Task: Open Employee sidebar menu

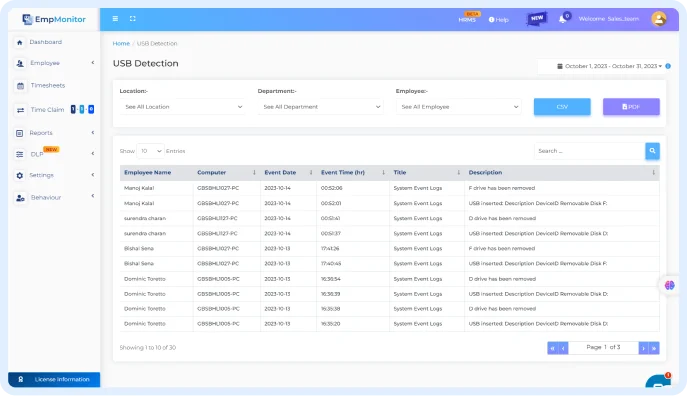Action: 45,63
